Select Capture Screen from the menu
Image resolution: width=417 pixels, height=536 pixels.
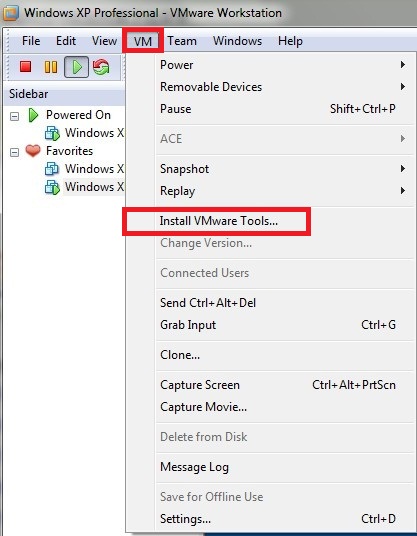click(x=285, y=385)
